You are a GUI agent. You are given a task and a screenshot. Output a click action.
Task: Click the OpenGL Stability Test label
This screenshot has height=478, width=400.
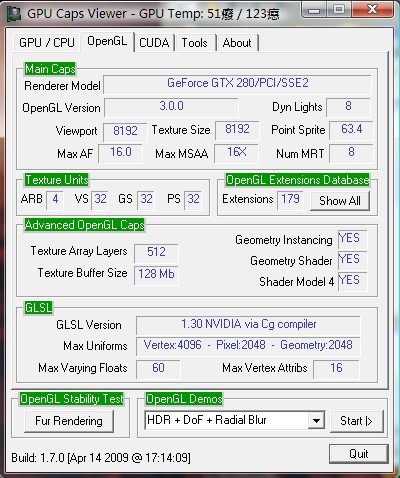pos(72,399)
